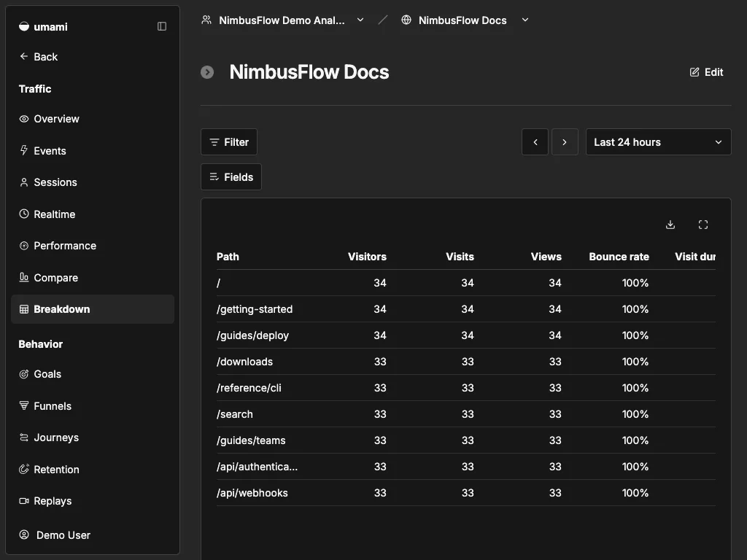Open the Goals page
The height and width of the screenshot is (560, 747).
93,374
